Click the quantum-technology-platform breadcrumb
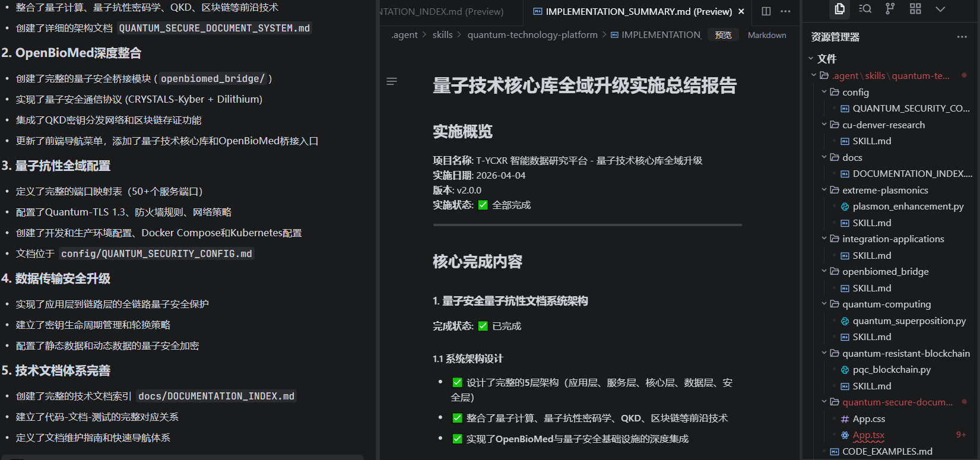 tap(532, 35)
